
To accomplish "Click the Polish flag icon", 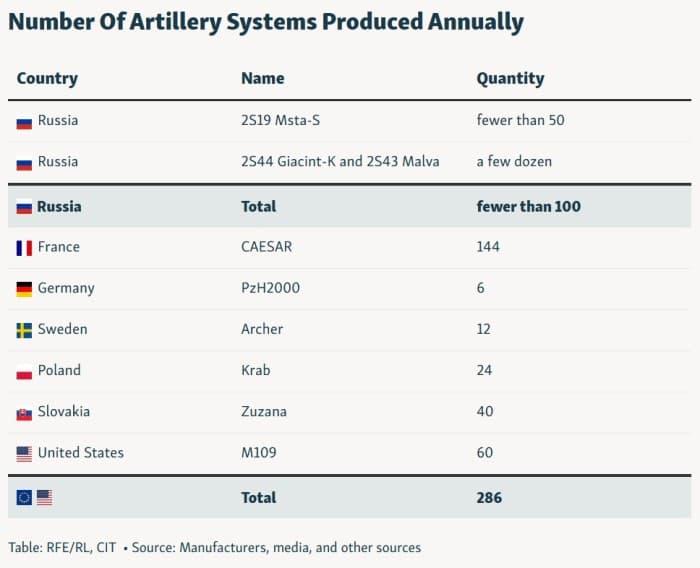I will (x=24, y=372).
